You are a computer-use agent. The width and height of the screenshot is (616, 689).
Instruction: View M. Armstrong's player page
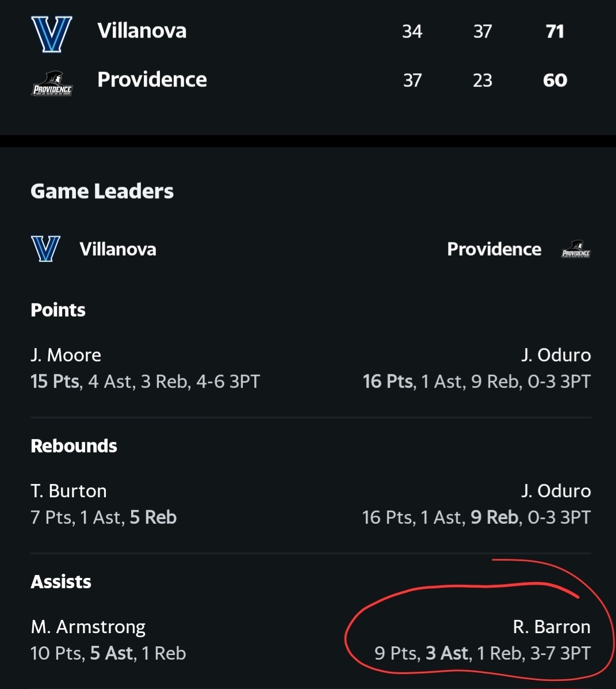click(x=88, y=627)
